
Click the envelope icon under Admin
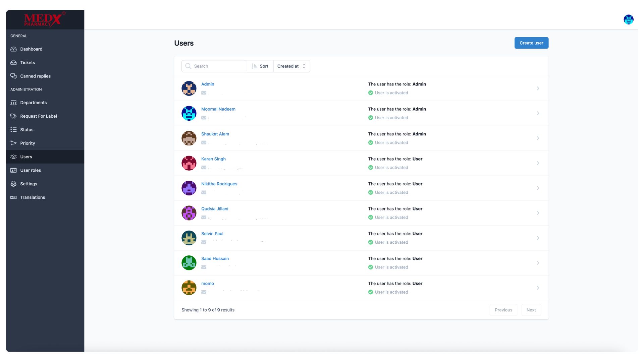(x=204, y=93)
